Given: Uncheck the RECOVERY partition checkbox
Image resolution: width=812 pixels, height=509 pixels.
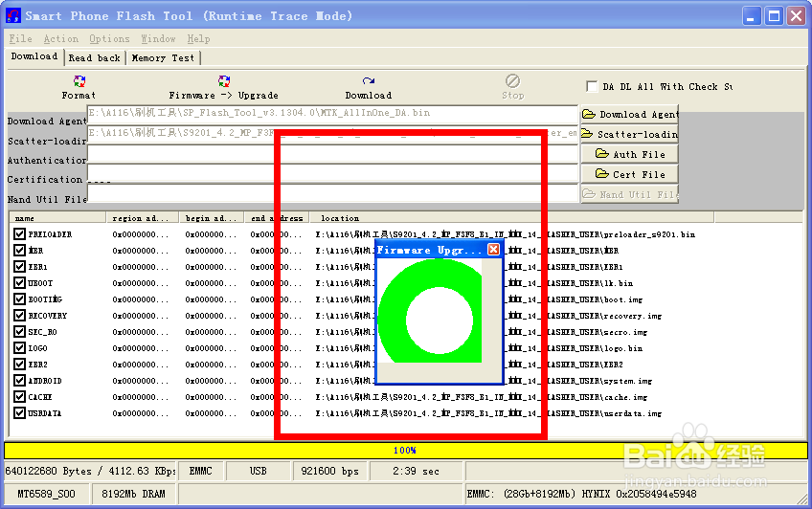Looking at the screenshot, I should (20, 316).
